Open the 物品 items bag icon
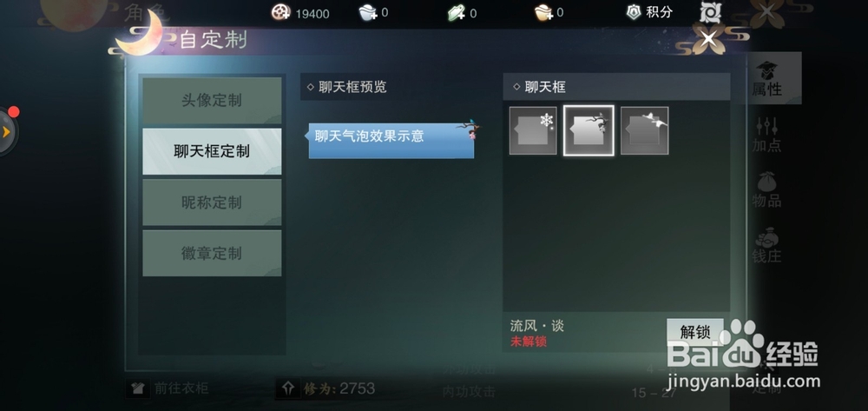 766,190
